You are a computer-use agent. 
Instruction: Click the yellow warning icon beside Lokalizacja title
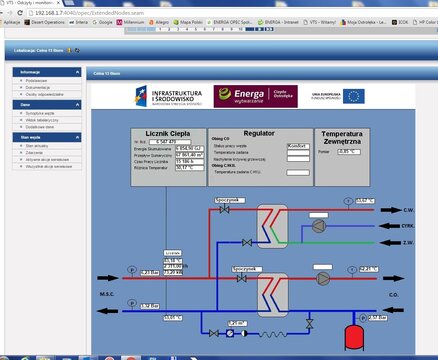(x=69, y=51)
